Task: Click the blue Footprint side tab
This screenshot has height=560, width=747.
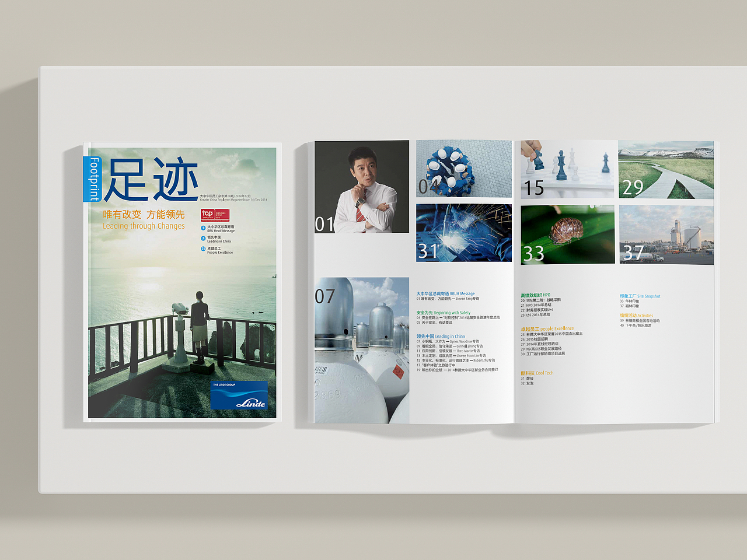Action: pyautogui.click(x=93, y=179)
